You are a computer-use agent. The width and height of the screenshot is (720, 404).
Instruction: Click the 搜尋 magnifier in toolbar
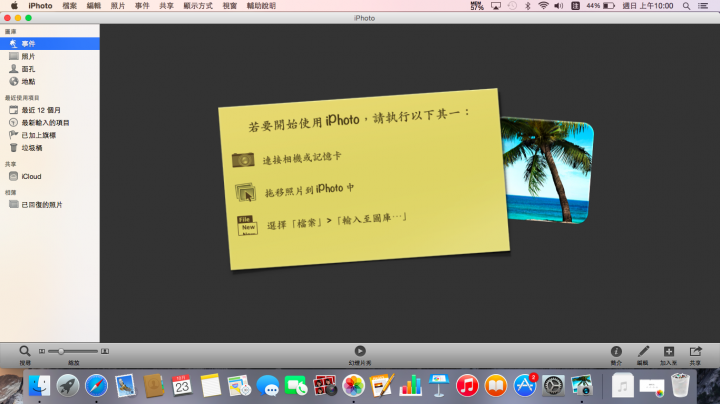pos(25,351)
